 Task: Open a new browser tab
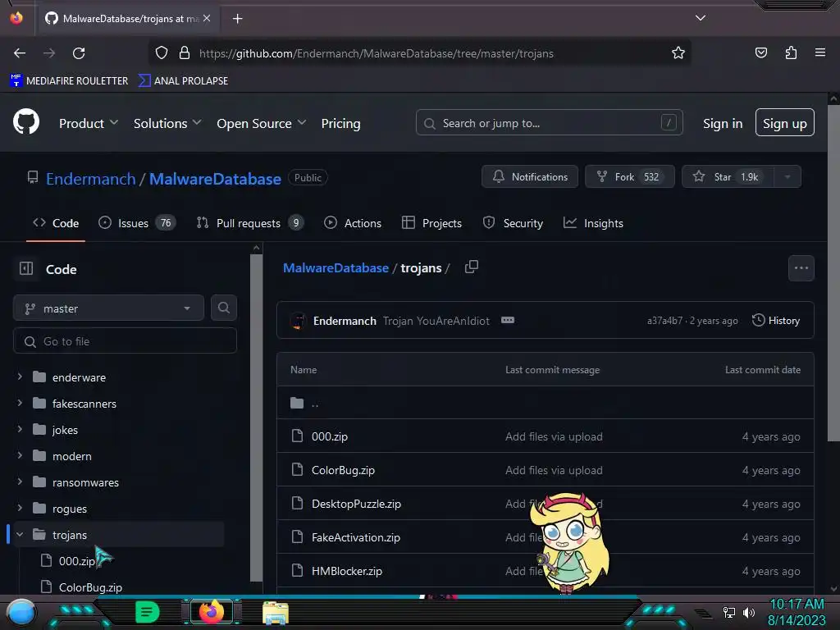point(237,19)
